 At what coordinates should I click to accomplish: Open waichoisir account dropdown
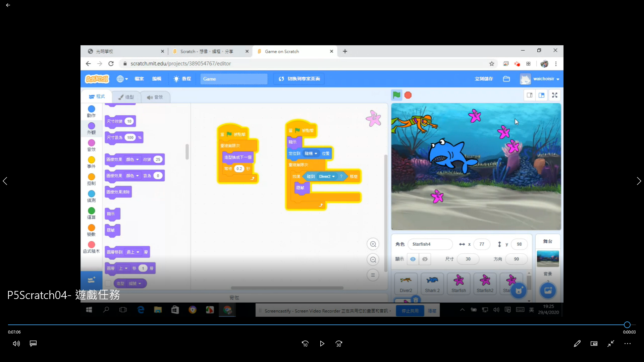point(540,79)
